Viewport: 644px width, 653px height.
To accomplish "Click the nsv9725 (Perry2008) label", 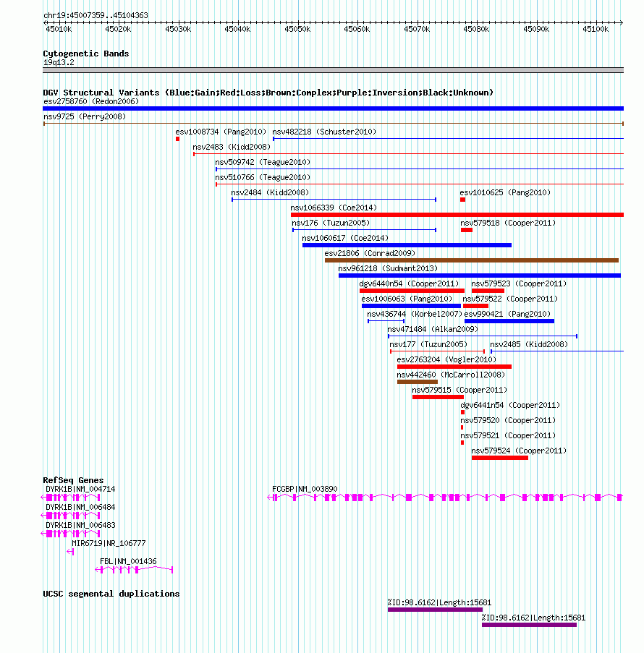I will [85, 116].
